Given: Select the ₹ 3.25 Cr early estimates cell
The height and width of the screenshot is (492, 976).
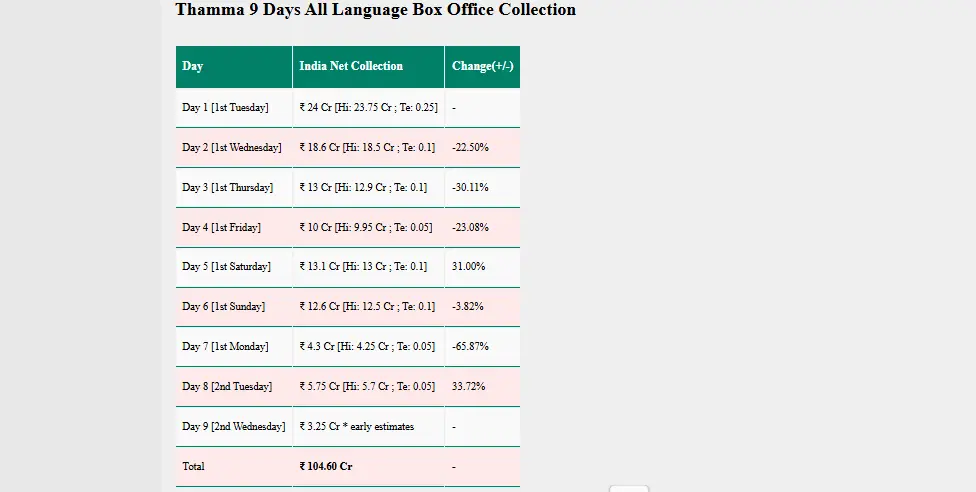Looking at the screenshot, I should (x=356, y=426).
